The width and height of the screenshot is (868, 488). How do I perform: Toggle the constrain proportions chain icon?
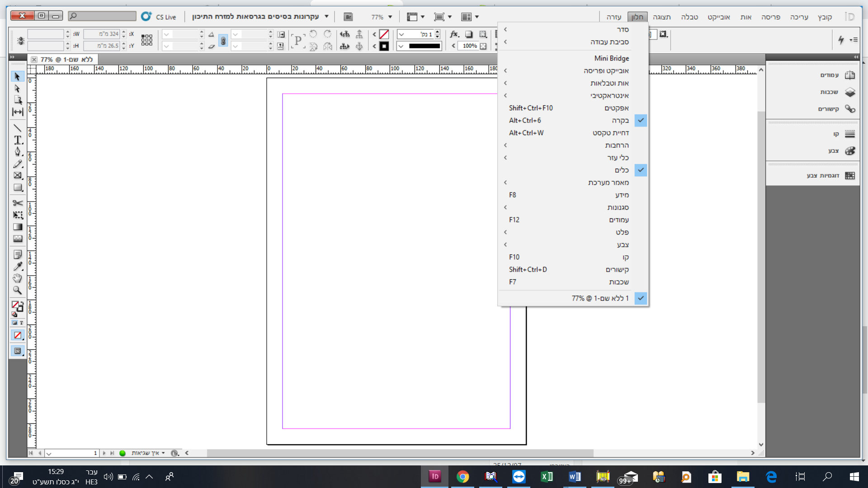tap(223, 41)
